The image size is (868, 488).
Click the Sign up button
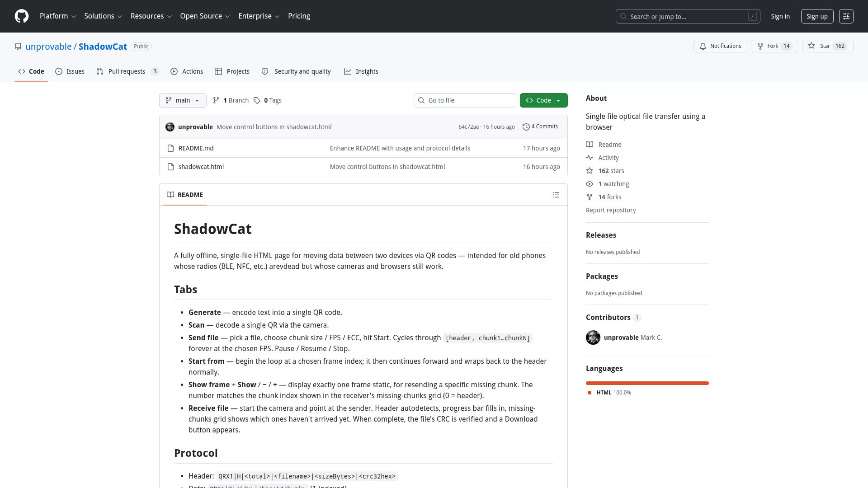[x=817, y=16]
